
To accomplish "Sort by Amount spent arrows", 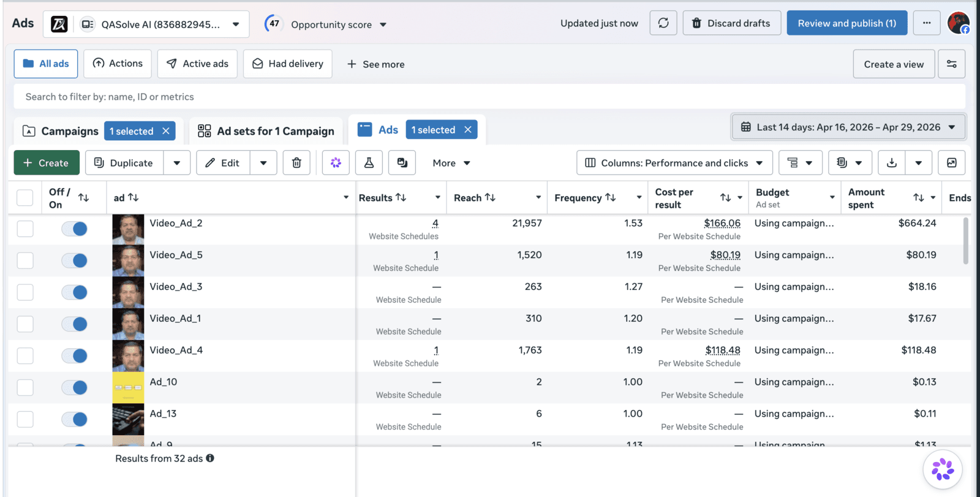I will point(919,197).
